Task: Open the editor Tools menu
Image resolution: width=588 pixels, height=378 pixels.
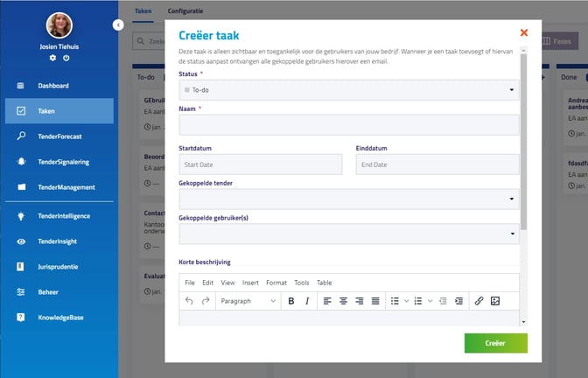Action: click(x=302, y=283)
